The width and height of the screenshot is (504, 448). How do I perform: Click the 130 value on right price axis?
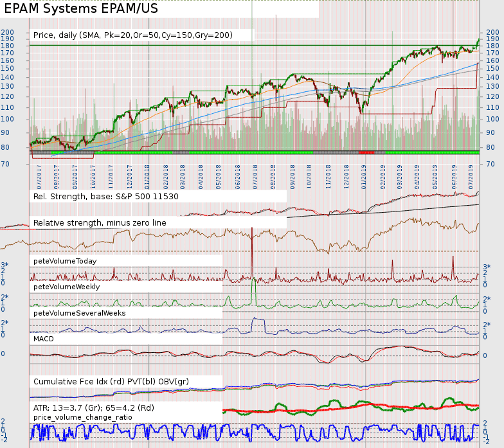point(492,86)
